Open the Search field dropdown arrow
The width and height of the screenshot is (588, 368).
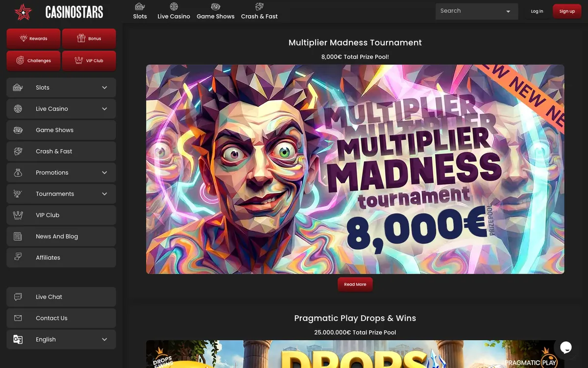508,11
